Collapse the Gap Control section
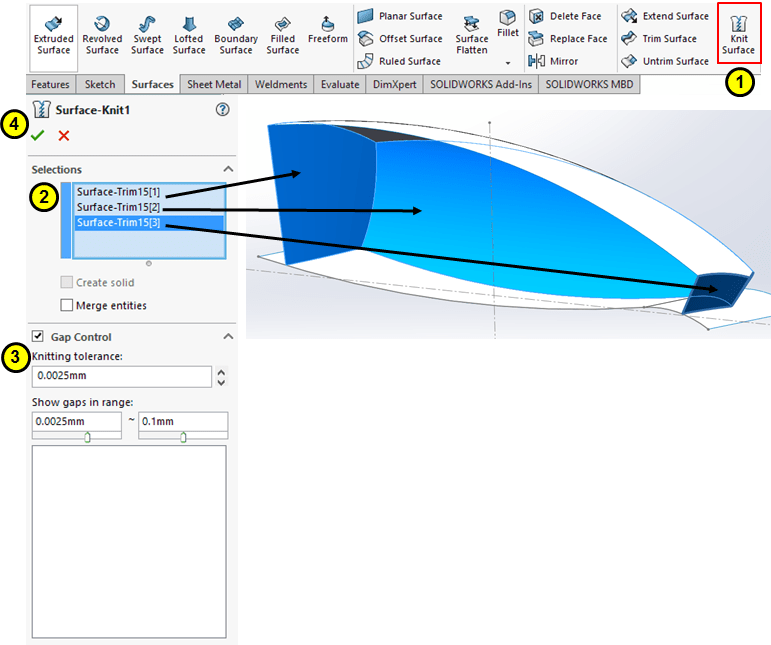The image size is (771, 645). click(228, 337)
